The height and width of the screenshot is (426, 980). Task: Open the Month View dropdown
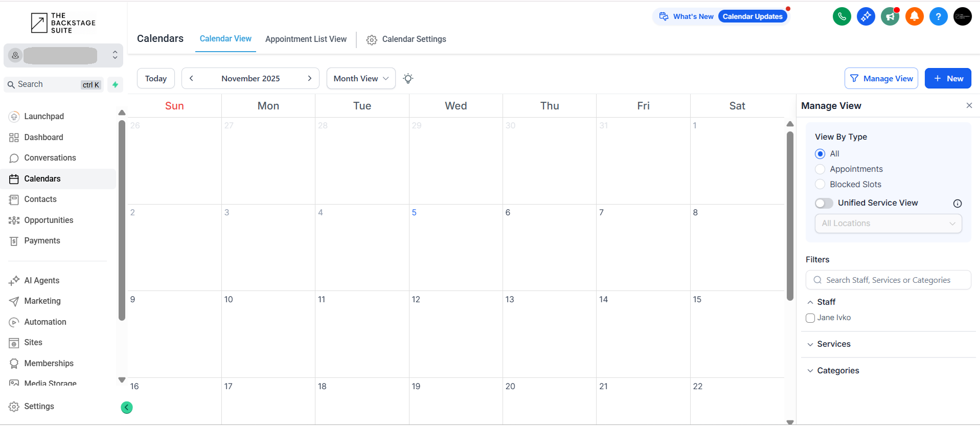(361, 78)
